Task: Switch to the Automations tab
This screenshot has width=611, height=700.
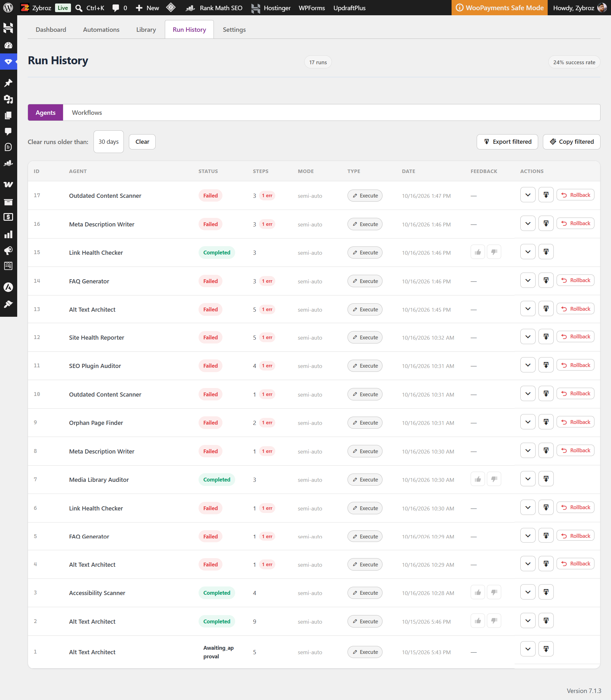Action: pos(101,30)
